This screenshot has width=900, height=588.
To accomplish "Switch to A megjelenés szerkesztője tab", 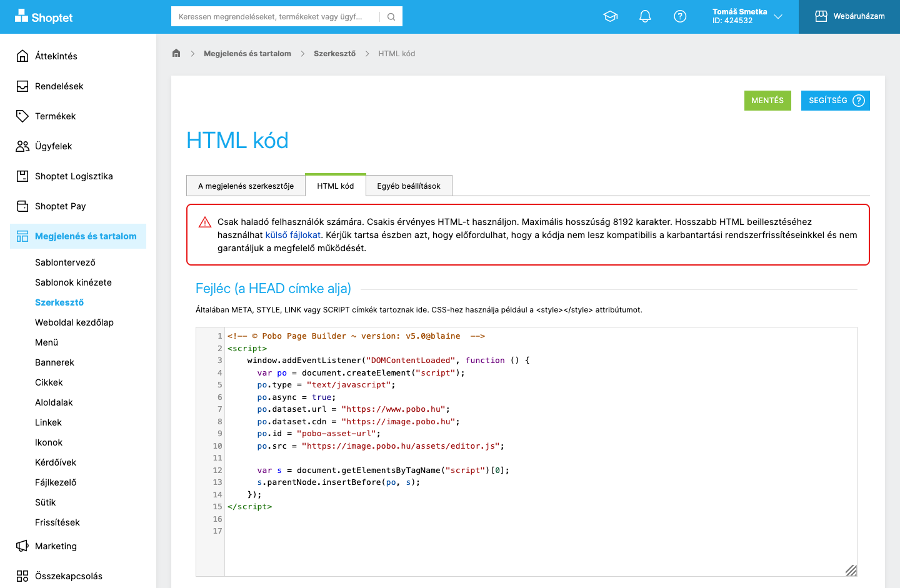I will click(x=246, y=186).
